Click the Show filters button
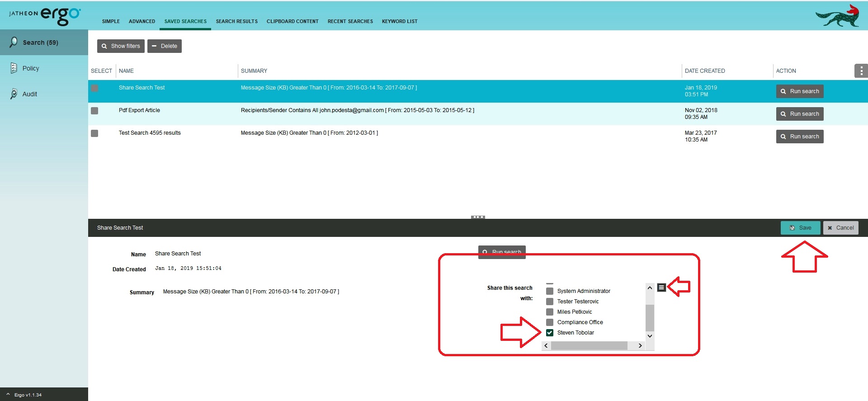The image size is (868, 401). click(121, 46)
